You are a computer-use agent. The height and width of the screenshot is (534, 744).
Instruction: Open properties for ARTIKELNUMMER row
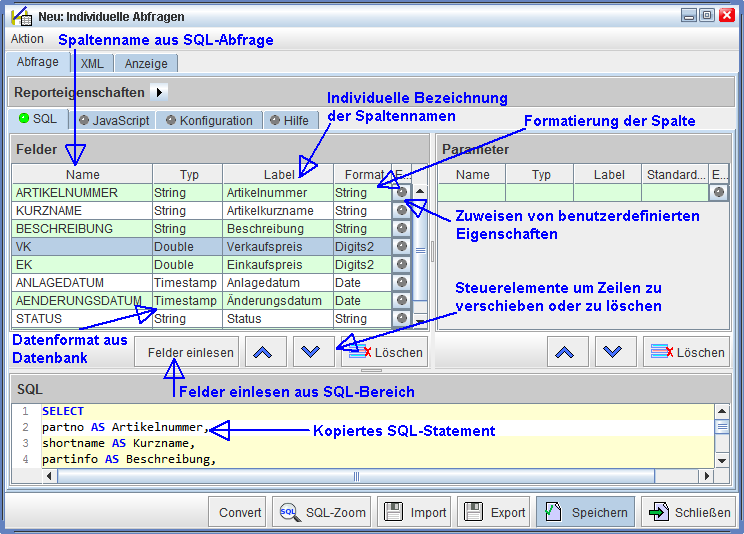coord(401,193)
